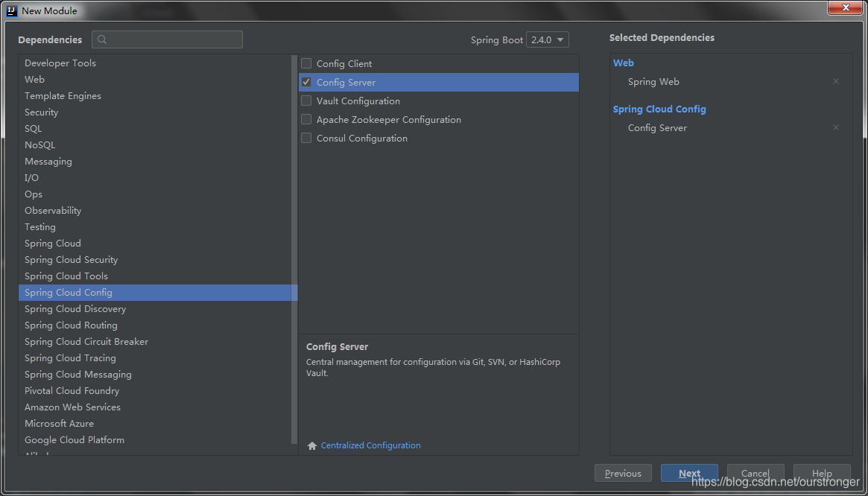Focus the Dependencies search field
Screen dimensions: 868x496
coord(167,40)
